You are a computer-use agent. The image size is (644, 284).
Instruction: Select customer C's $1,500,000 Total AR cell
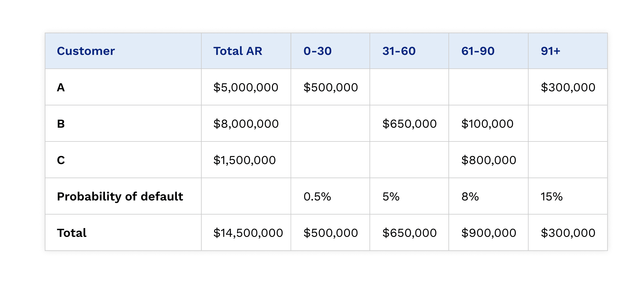point(244,160)
